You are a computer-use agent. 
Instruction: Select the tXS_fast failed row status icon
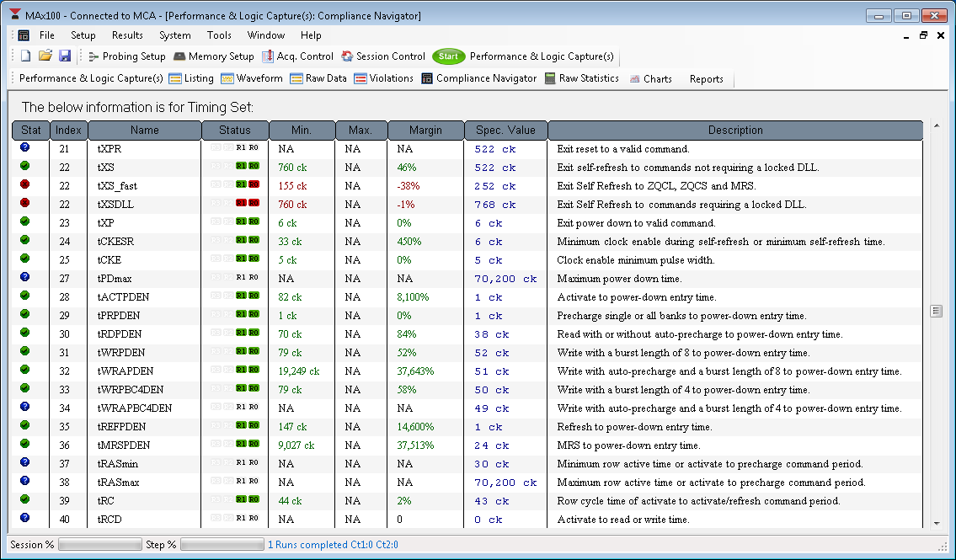pyautogui.click(x=25, y=185)
